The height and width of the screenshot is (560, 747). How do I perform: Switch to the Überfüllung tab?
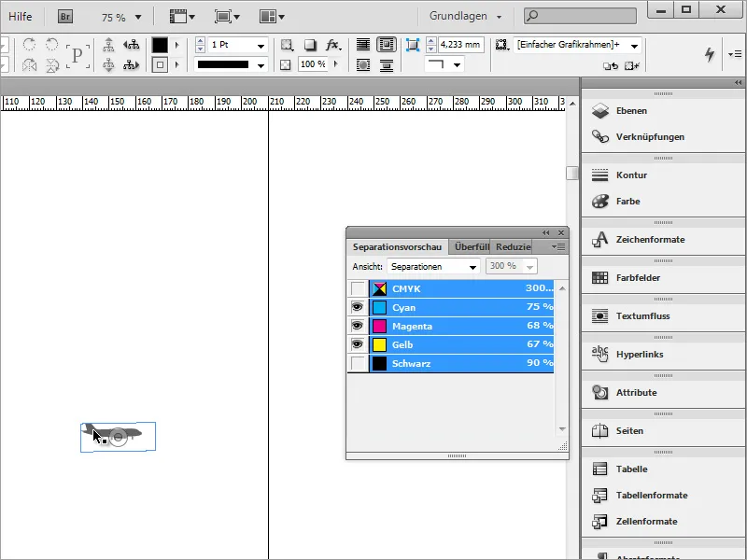pyautogui.click(x=472, y=247)
